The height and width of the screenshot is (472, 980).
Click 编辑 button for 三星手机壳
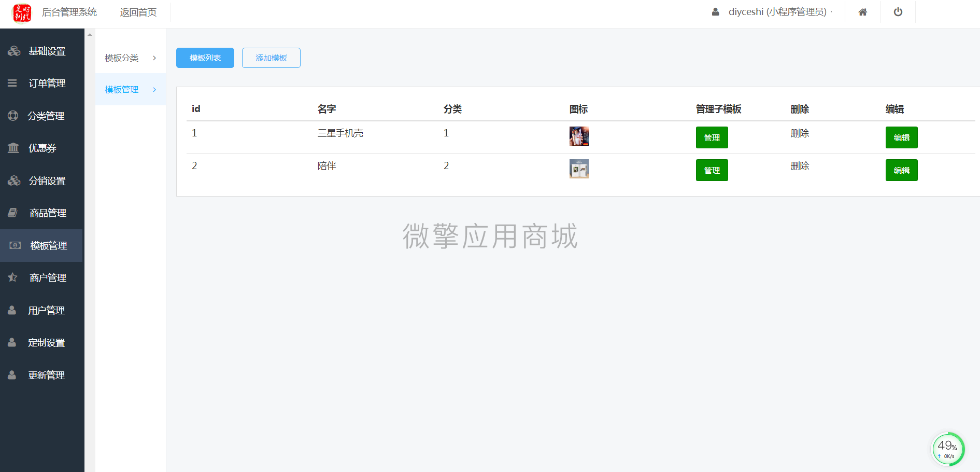(x=902, y=137)
